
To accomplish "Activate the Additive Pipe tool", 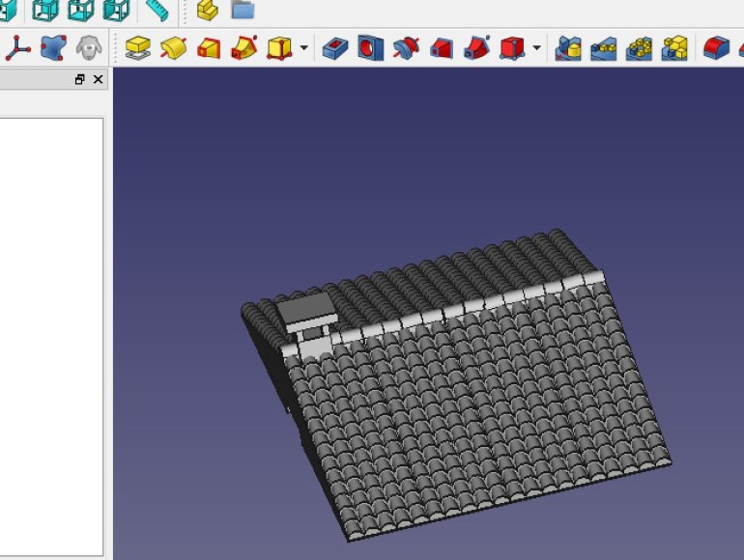I will click(244, 47).
